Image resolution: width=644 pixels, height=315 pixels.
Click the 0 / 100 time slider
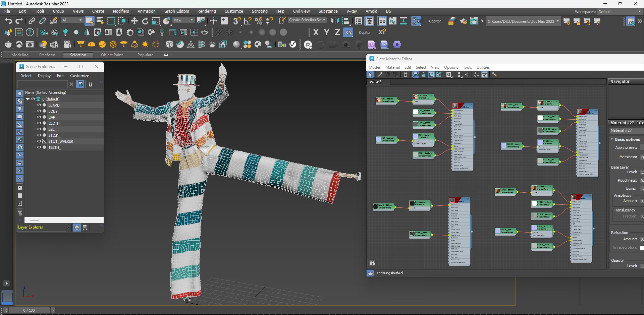click(x=29, y=310)
